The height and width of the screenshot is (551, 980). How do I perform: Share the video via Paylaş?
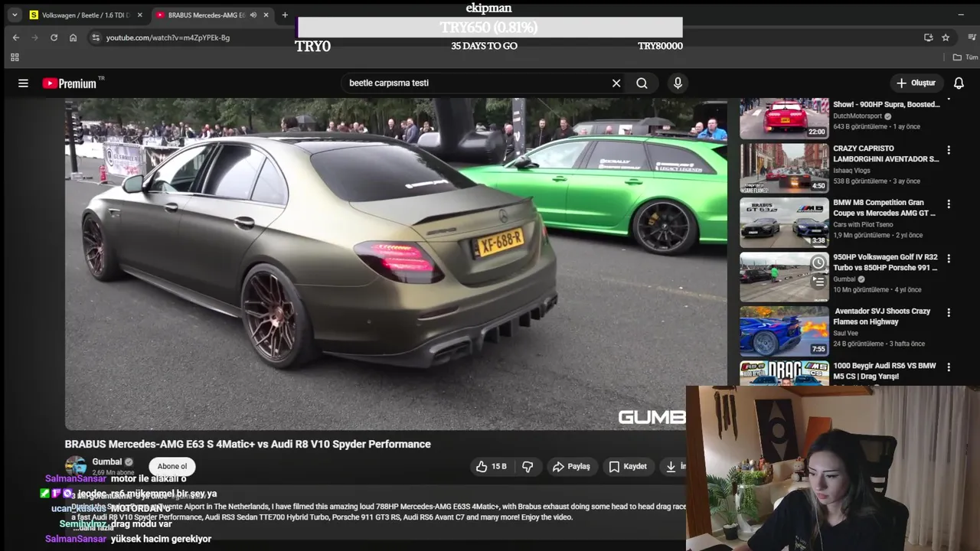(571, 466)
